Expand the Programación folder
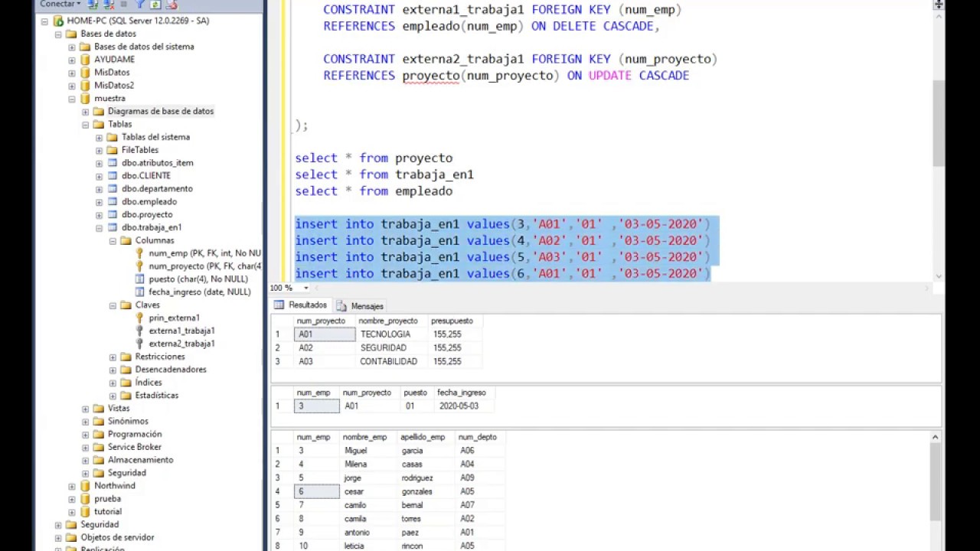This screenshot has height=551, width=980. tap(86, 435)
